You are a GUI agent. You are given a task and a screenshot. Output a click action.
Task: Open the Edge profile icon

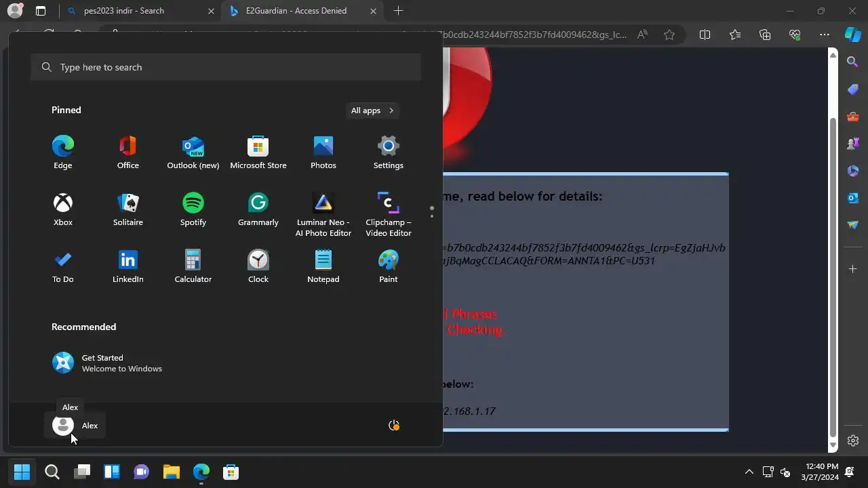[15, 11]
